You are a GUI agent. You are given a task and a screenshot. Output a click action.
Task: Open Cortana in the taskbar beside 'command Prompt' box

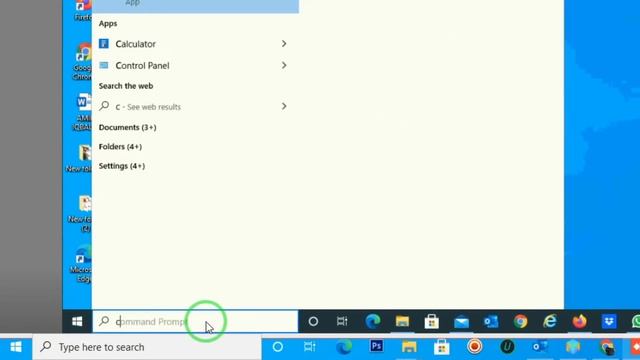[313, 322]
